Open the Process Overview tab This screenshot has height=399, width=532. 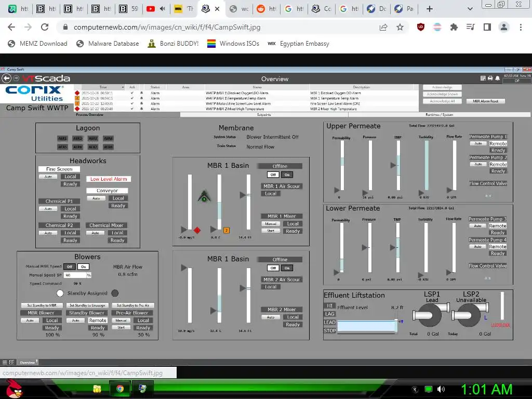90,115
